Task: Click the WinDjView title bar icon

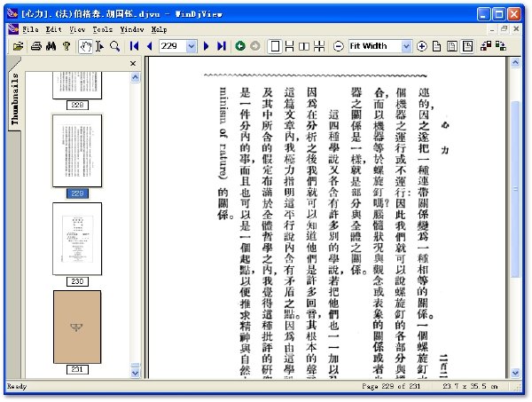Action: [x=12, y=13]
